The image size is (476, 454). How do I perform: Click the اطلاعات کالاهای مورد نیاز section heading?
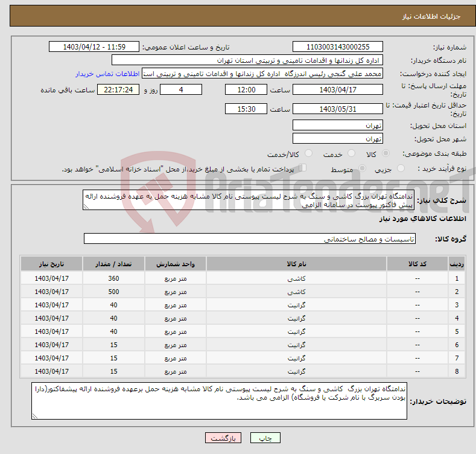422,219
